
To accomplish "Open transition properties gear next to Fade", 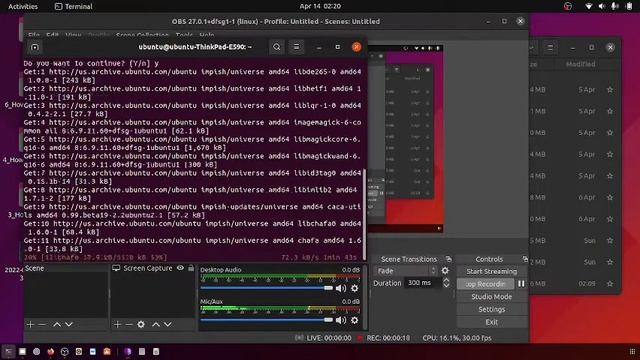I will [445, 271].
